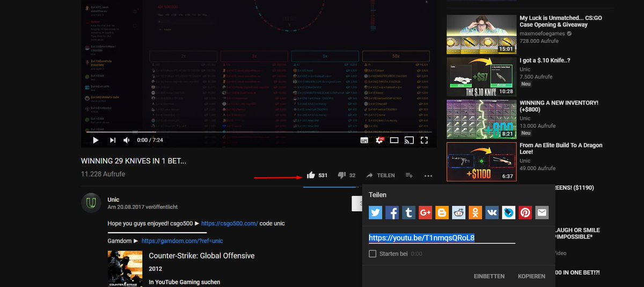Click the 0:00 / 7:24 time display
Image resolution: width=644 pixels, height=287 pixels.
point(150,140)
